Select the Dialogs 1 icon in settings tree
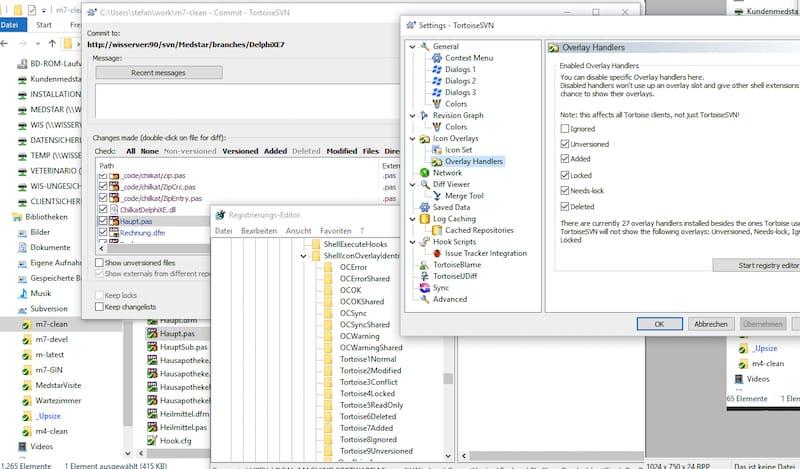The image size is (800, 469). [x=437, y=69]
